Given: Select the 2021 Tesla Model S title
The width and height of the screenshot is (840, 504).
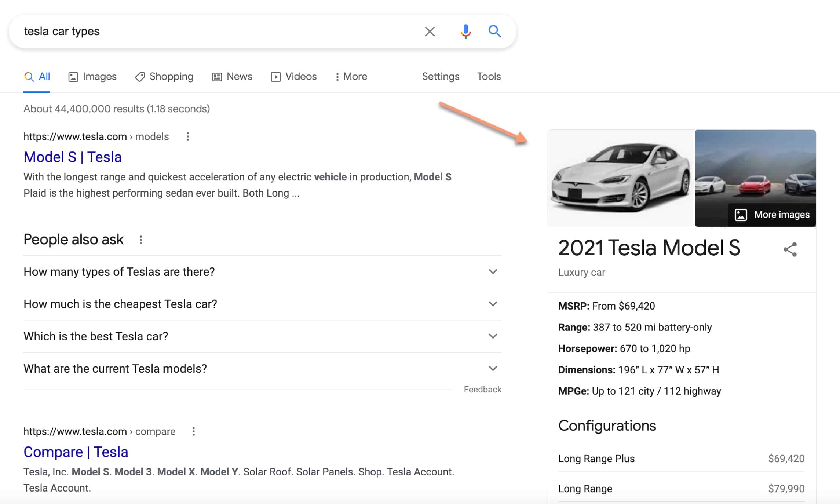Looking at the screenshot, I should [649, 248].
